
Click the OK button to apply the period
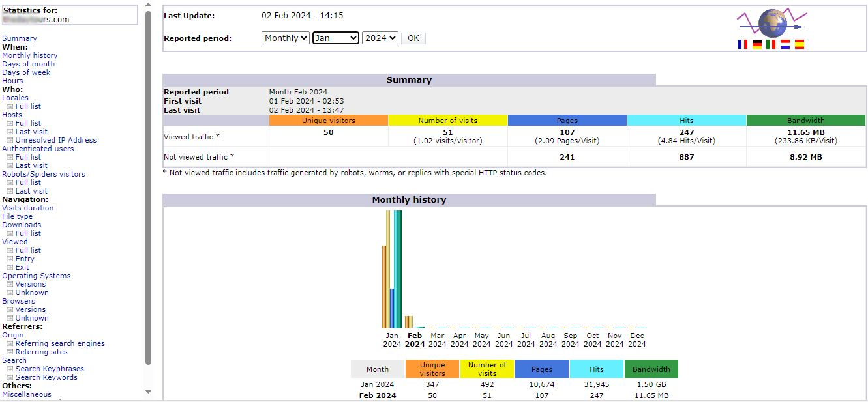[x=413, y=38]
